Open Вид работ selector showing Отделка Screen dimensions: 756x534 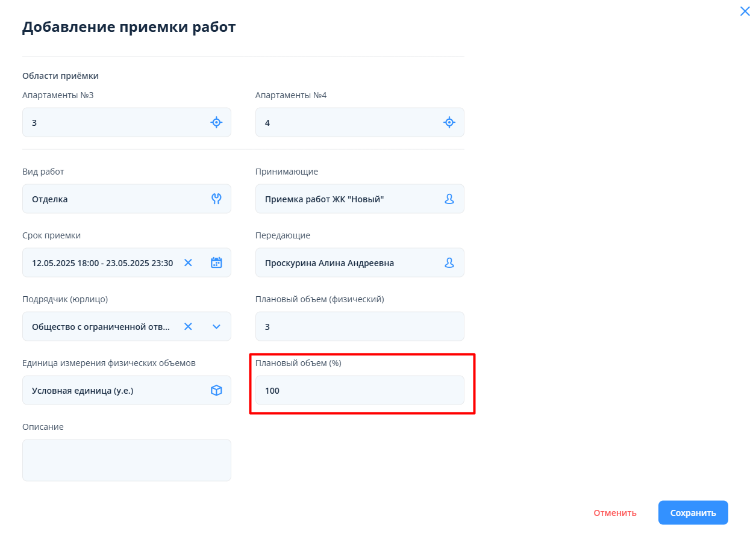pyautogui.click(x=114, y=199)
